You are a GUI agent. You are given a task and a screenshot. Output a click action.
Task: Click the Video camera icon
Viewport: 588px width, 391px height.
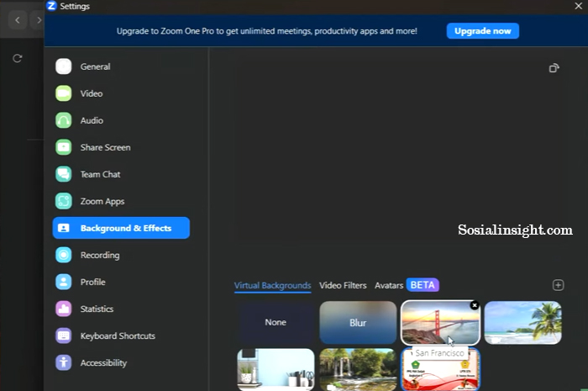coord(63,93)
